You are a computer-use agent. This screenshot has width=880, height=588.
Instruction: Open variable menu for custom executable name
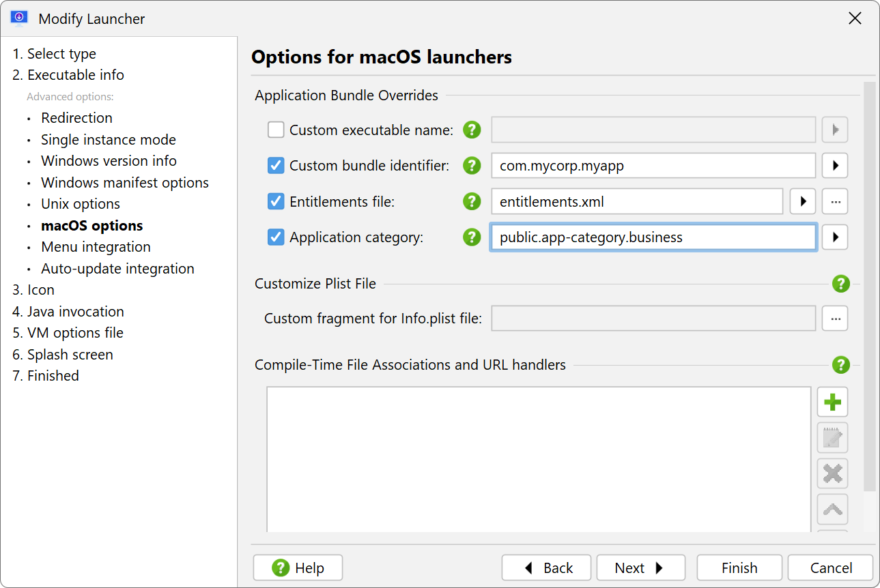(x=835, y=130)
